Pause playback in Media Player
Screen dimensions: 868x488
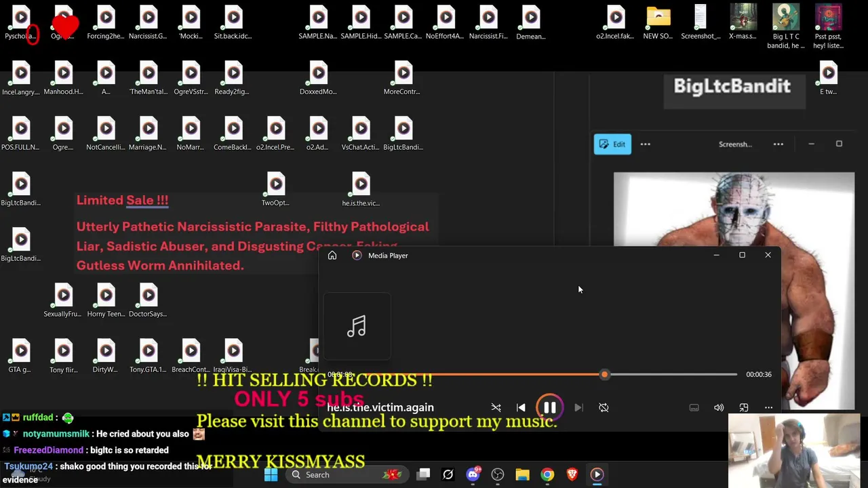pos(549,407)
